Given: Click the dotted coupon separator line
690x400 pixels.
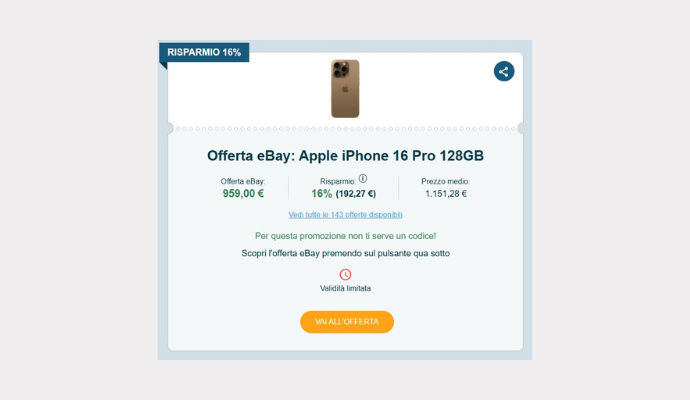Looking at the screenshot, I should coord(345,129).
